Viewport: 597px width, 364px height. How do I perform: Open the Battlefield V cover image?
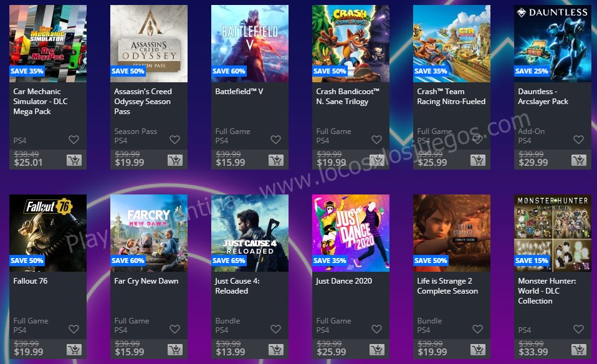coord(250,44)
